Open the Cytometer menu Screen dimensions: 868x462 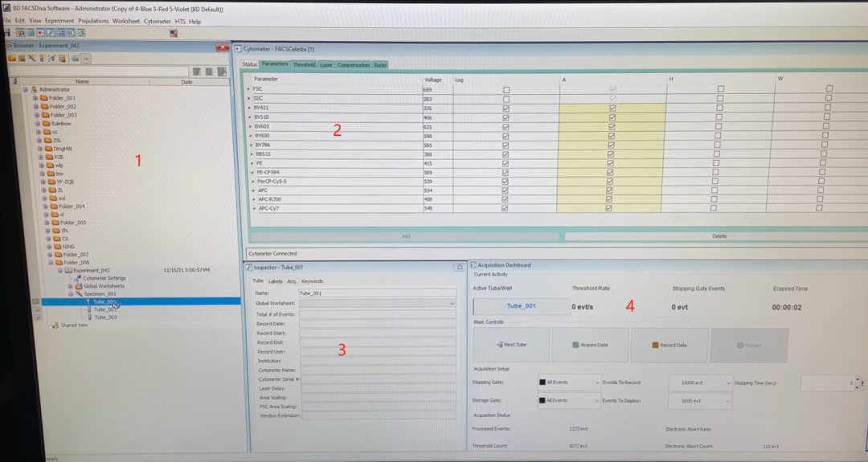pyautogui.click(x=158, y=22)
